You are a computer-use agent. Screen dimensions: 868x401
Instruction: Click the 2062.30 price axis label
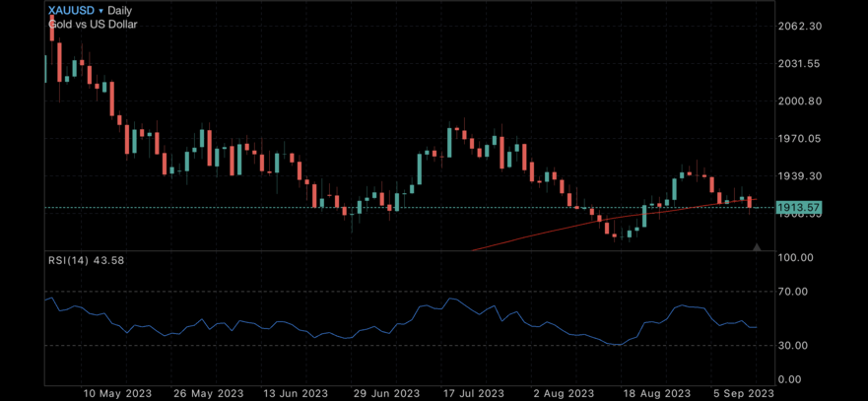click(x=799, y=27)
